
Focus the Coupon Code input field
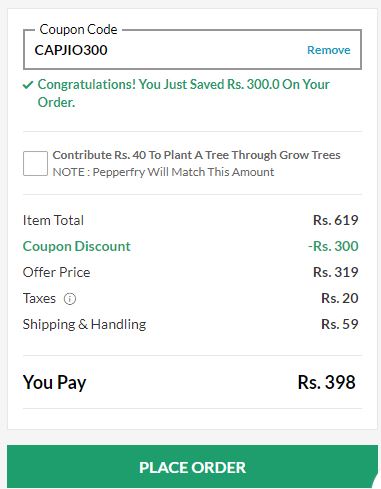[192, 50]
